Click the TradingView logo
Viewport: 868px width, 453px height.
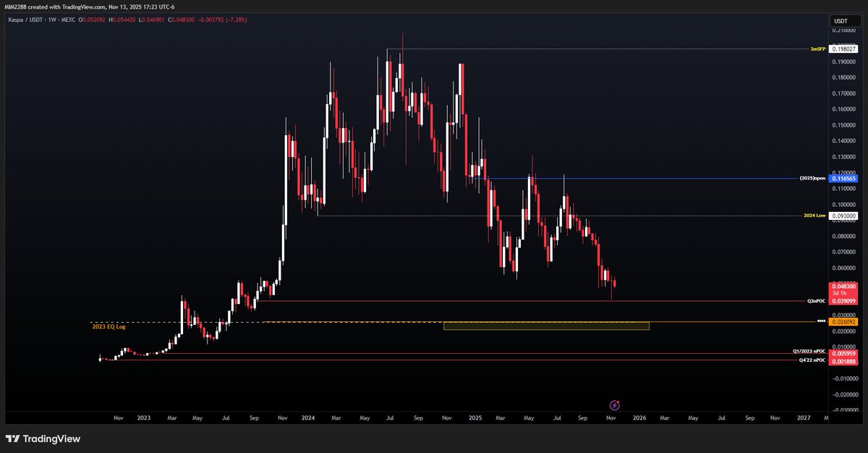coord(43,439)
